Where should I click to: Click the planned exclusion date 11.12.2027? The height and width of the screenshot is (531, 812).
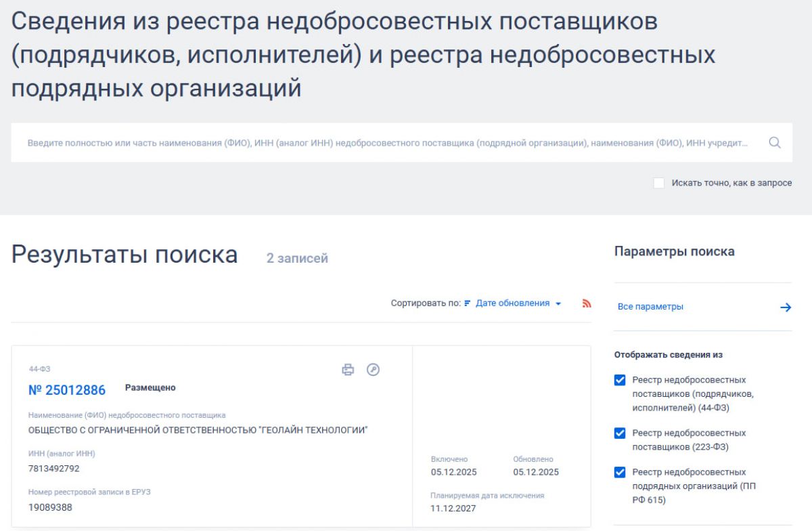[453, 509]
